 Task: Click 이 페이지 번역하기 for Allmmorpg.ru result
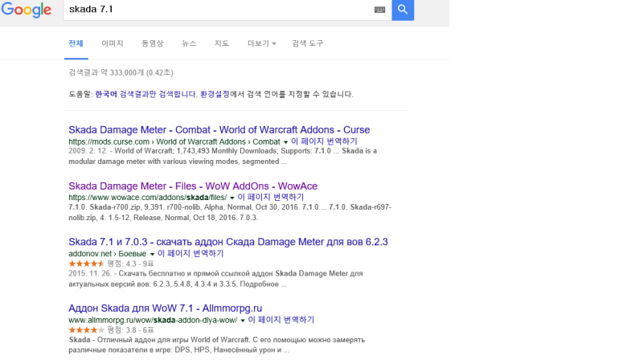(281, 320)
